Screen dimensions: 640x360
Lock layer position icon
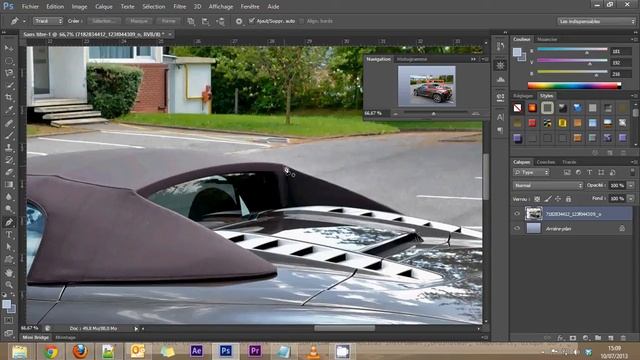pos(558,199)
